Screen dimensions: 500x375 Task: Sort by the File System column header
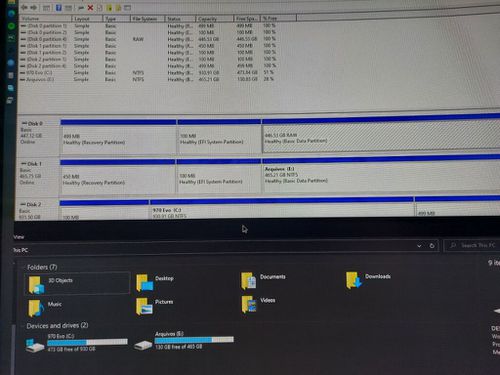pyautogui.click(x=148, y=19)
